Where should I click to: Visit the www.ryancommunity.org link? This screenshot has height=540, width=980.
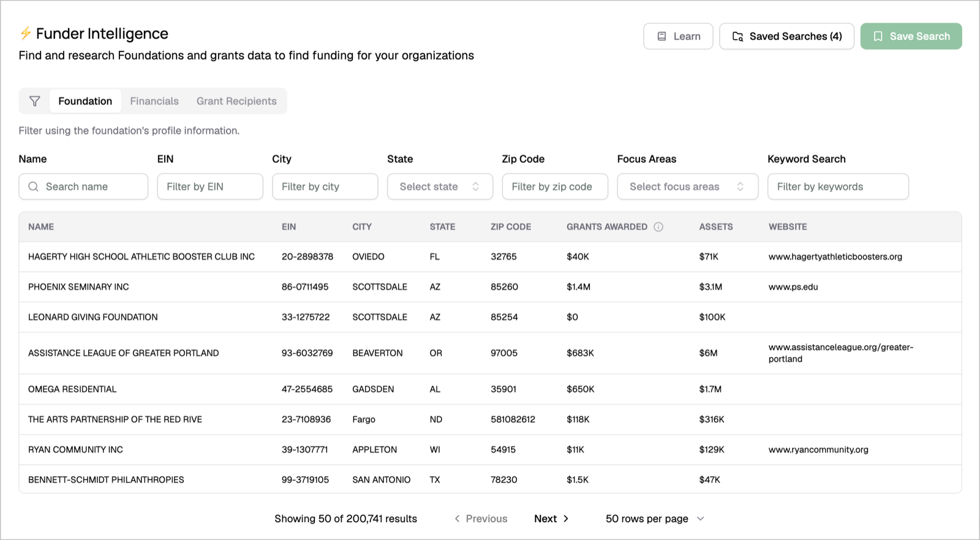[x=818, y=449]
